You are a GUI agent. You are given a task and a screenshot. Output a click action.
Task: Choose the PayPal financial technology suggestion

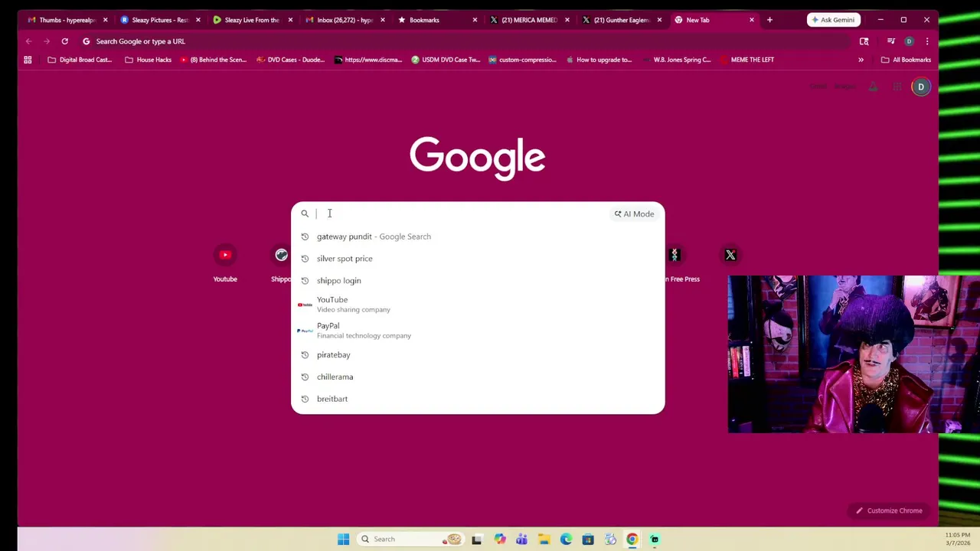(x=478, y=331)
